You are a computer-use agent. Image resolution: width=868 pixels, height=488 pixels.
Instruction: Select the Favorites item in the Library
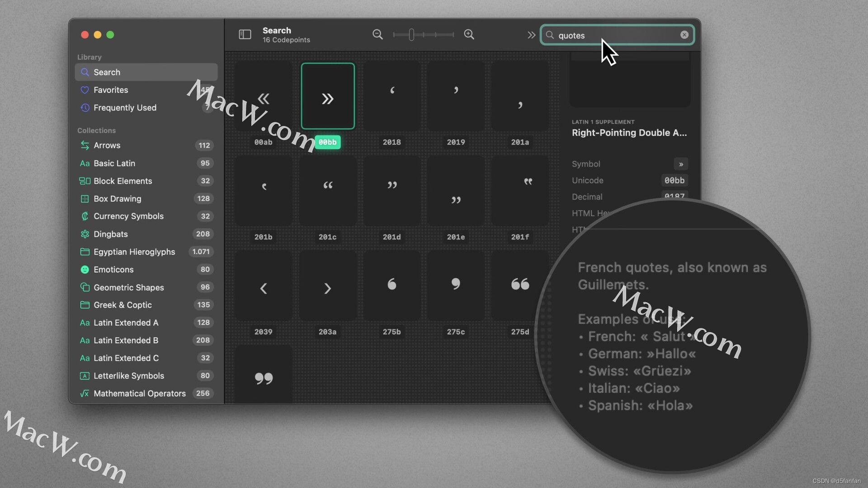pyautogui.click(x=110, y=90)
